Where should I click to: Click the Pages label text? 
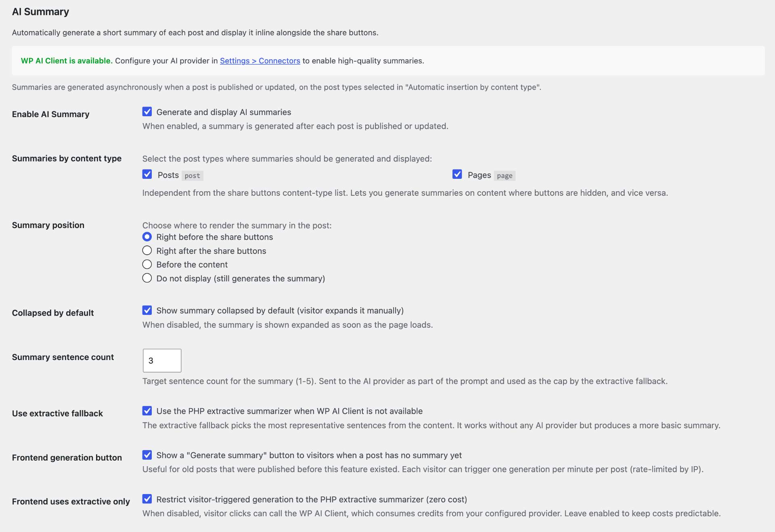tap(479, 175)
